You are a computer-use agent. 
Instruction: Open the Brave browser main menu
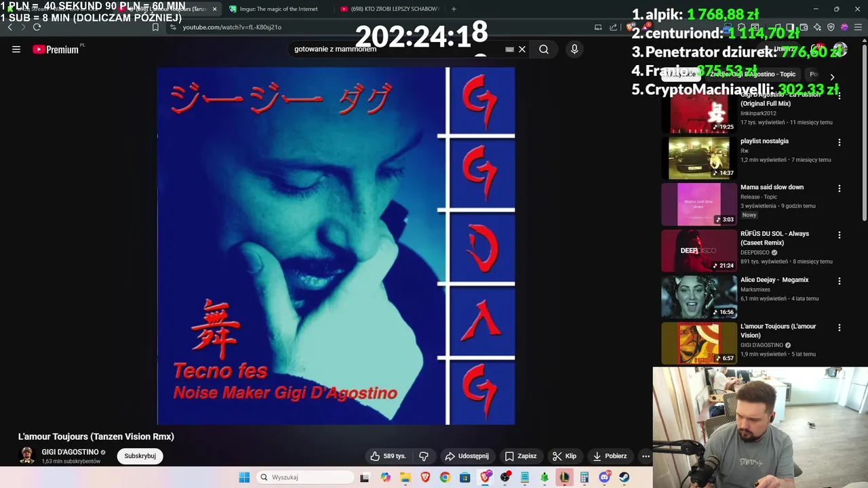point(858,27)
